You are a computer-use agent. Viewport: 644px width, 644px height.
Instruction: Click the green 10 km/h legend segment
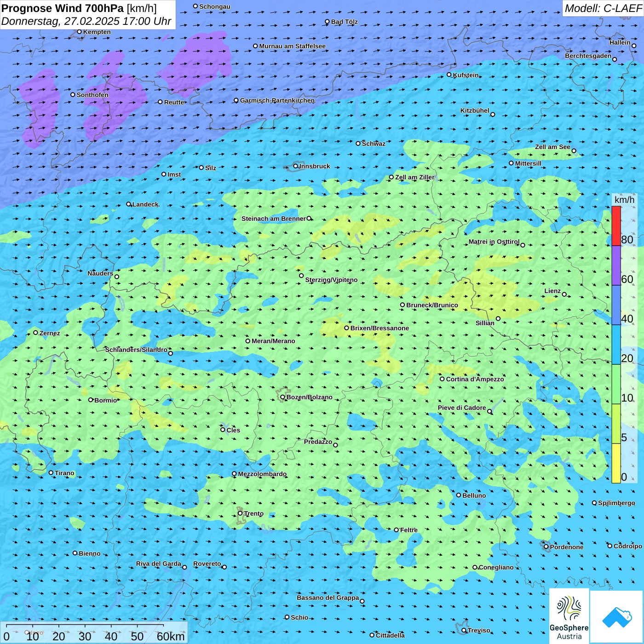coord(616,384)
